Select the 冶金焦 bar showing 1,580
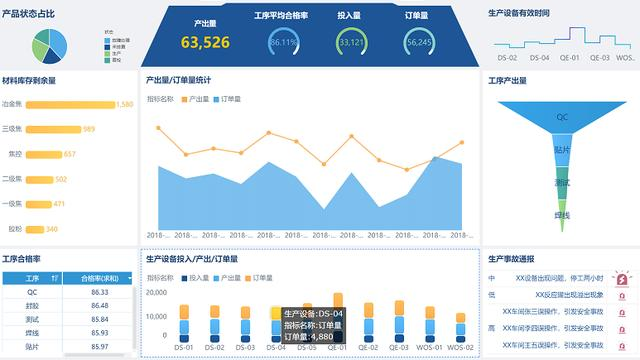Viewport: 640px width, 360px height. (70, 105)
